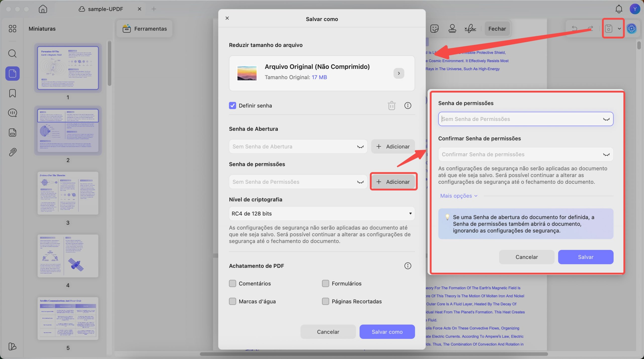Click the horizontal document scrollbar
This screenshot has width=644, height=359.
[374, 354]
